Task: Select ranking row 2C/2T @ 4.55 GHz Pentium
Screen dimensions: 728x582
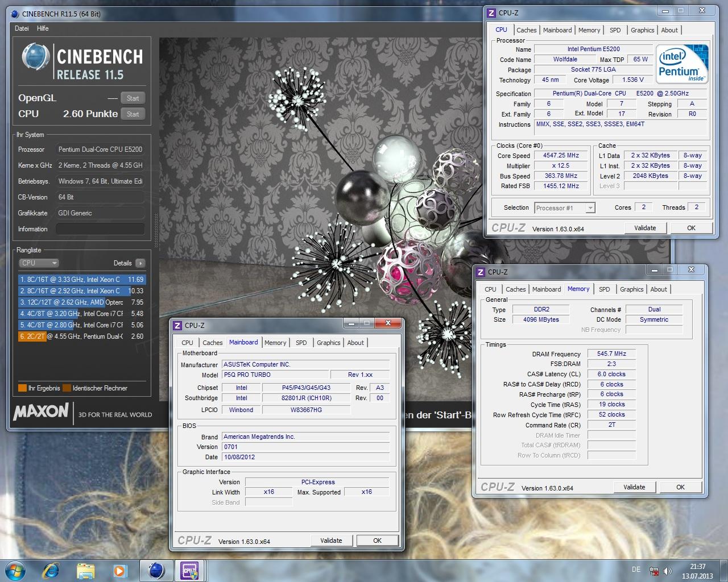Action: coord(82,336)
